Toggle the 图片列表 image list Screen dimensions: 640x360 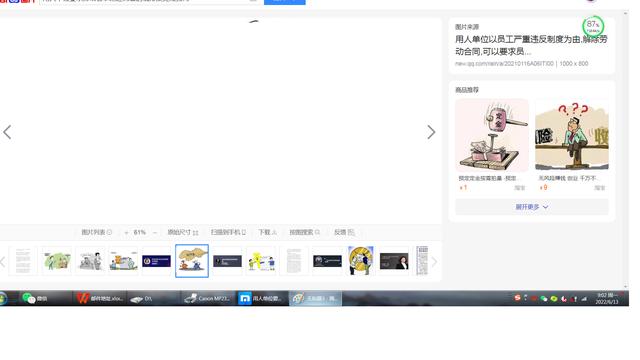(x=97, y=232)
